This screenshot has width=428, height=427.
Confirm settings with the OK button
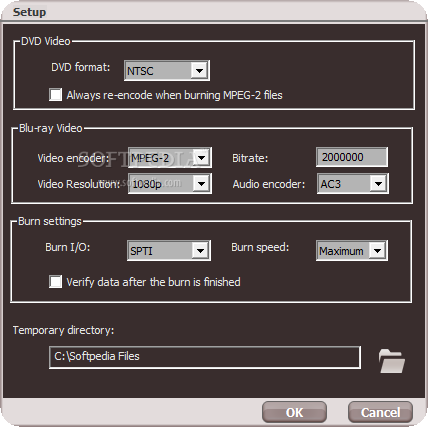294,412
